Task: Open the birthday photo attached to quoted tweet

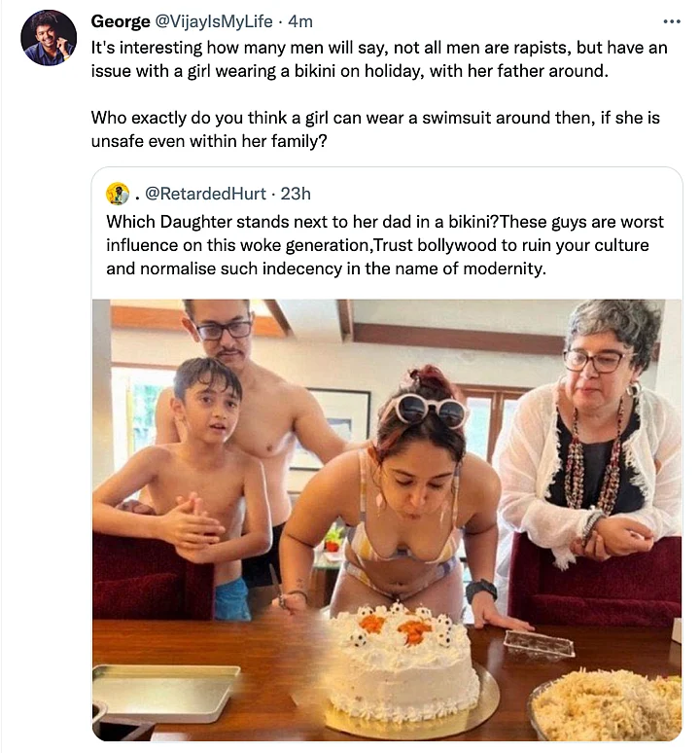Action: point(387,520)
